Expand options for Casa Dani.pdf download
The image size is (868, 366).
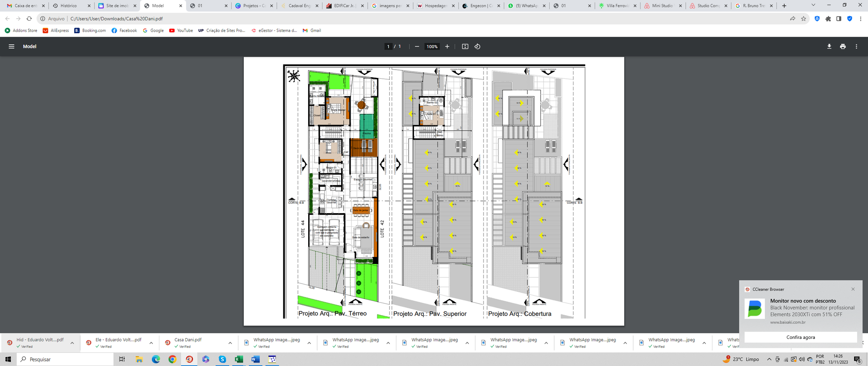(x=230, y=343)
